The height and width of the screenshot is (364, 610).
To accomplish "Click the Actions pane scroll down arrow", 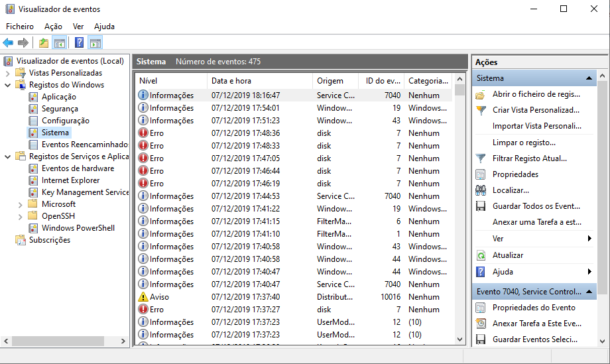I will pyautogui.click(x=602, y=341).
